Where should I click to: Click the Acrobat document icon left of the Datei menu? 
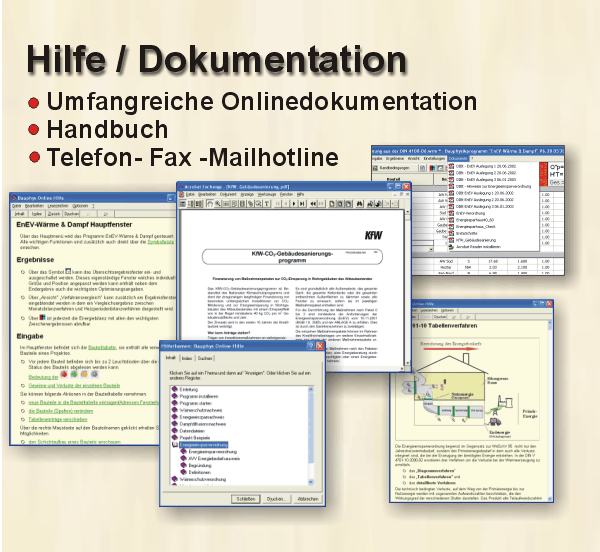click(181, 194)
